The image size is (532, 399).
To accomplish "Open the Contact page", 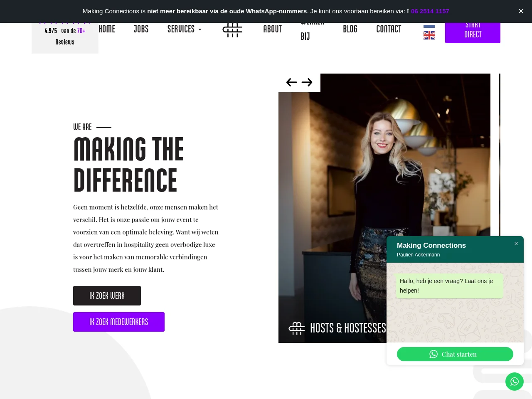I will [389, 29].
